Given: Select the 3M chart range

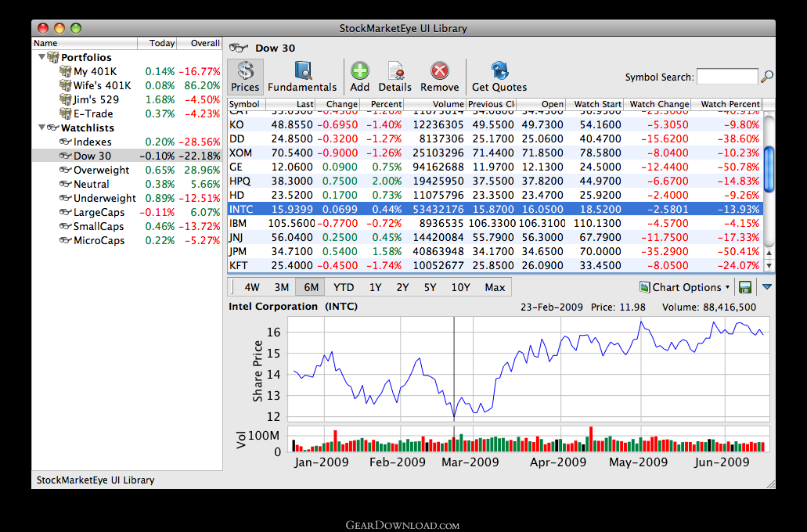Looking at the screenshot, I should tap(281, 287).
